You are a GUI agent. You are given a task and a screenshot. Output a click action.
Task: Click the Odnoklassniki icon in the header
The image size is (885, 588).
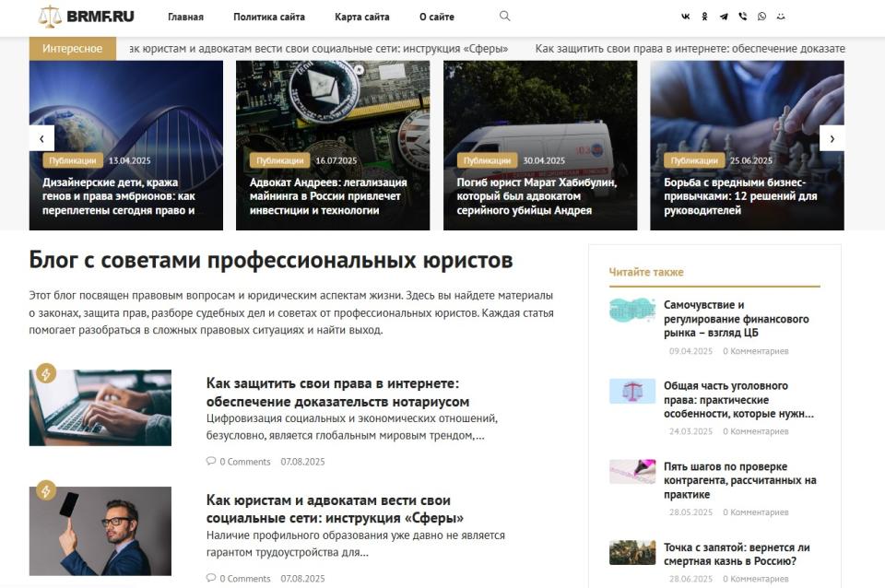tap(705, 16)
